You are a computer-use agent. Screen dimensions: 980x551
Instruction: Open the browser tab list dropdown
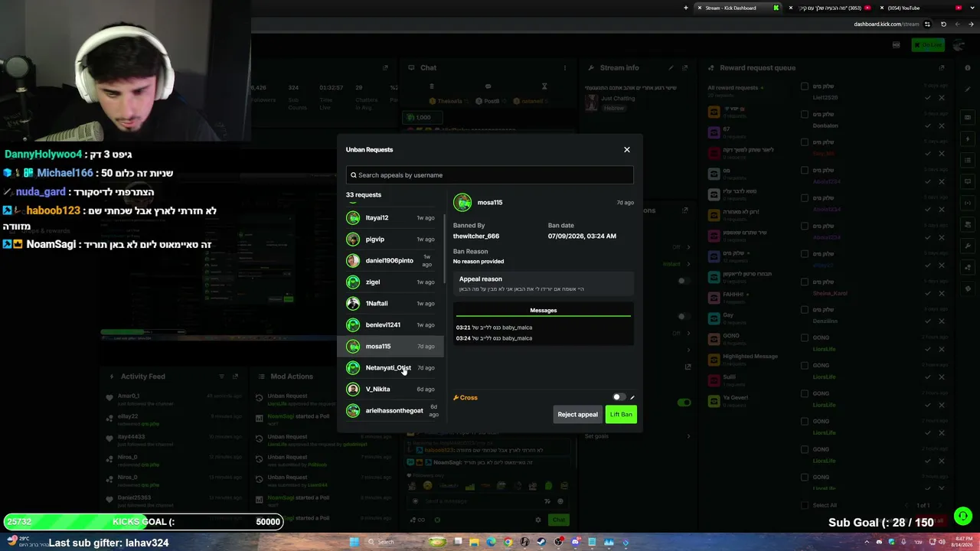[972, 8]
